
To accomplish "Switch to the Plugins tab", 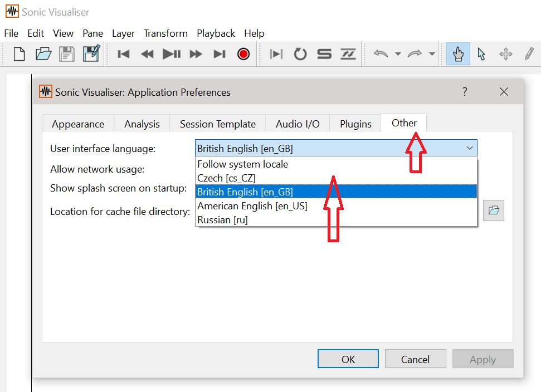I will (355, 124).
